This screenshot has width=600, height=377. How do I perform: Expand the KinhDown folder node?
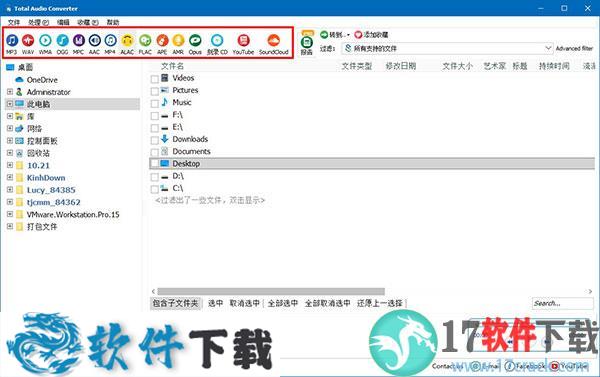10,178
